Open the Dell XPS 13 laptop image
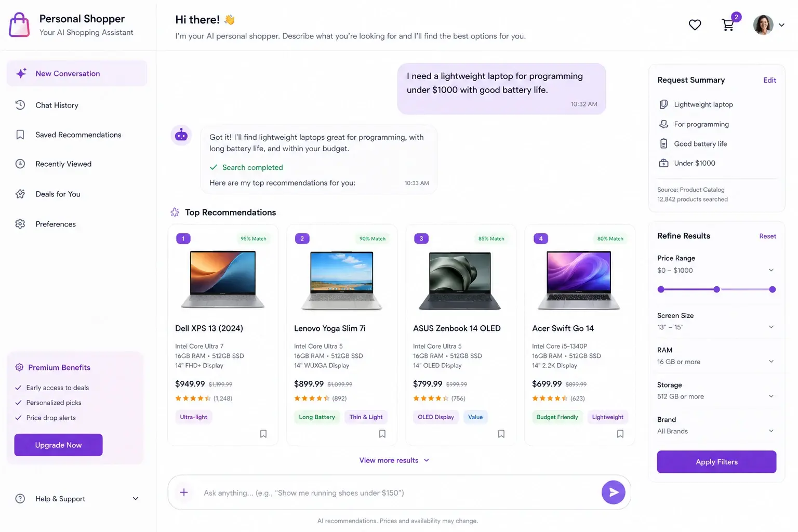The image size is (798, 532). tap(223, 280)
